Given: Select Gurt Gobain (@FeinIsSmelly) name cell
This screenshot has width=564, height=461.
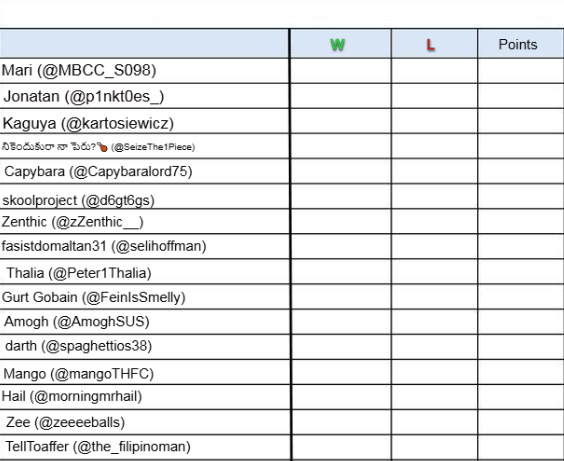Looking at the screenshot, I should [144, 297].
